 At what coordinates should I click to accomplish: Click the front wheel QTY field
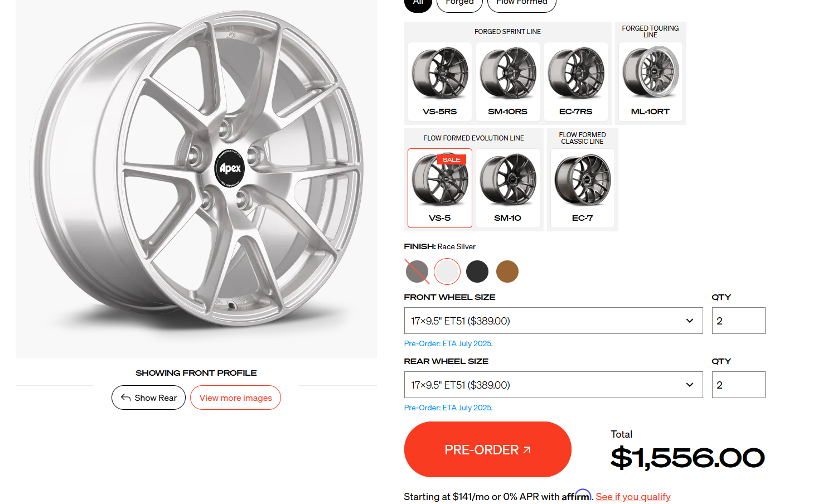pos(738,321)
